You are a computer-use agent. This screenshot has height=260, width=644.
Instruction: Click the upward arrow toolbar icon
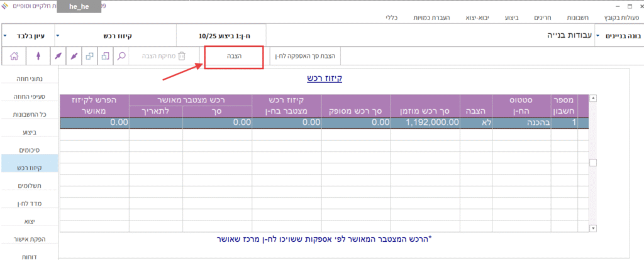pos(38,56)
